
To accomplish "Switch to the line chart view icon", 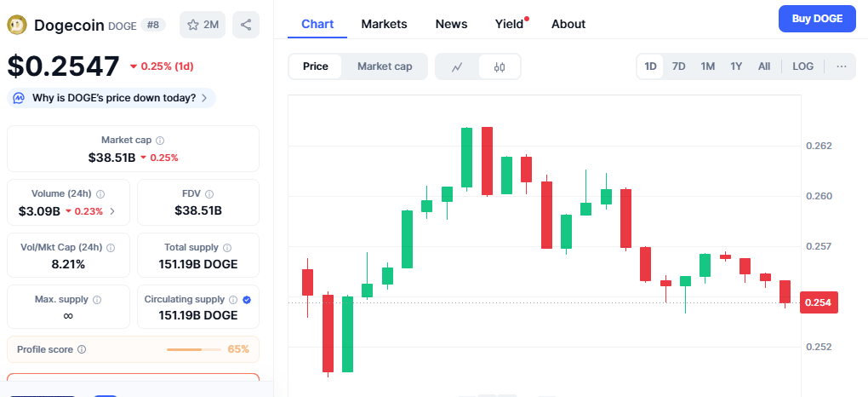I will 457,66.
